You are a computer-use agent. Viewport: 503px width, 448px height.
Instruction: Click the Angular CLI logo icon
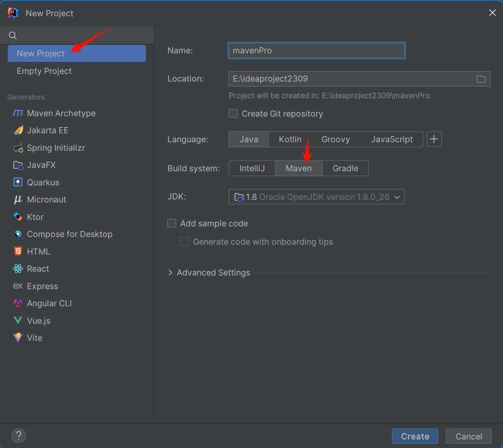point(18,303)
